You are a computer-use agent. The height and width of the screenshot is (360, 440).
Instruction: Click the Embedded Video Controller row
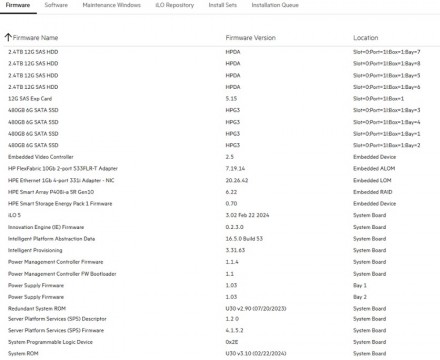click(x=220, y=157)
